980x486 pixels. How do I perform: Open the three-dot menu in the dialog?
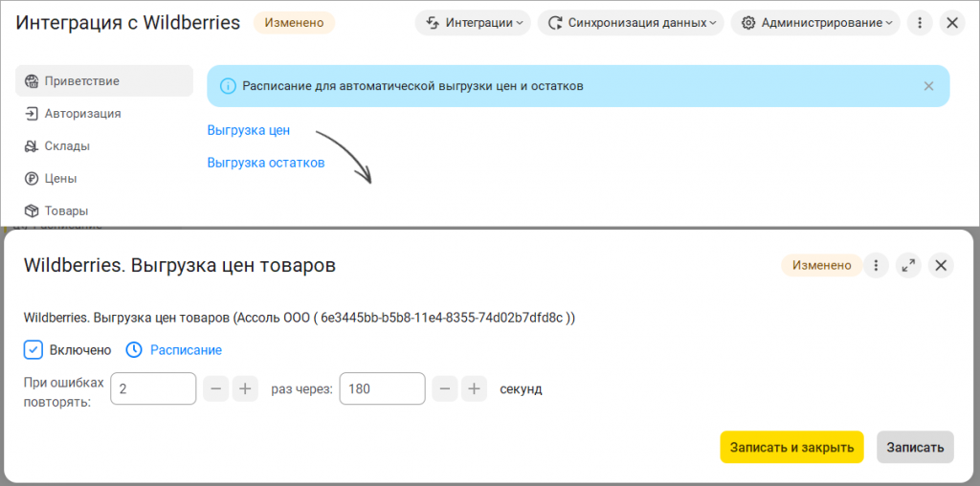coord(876,266)
